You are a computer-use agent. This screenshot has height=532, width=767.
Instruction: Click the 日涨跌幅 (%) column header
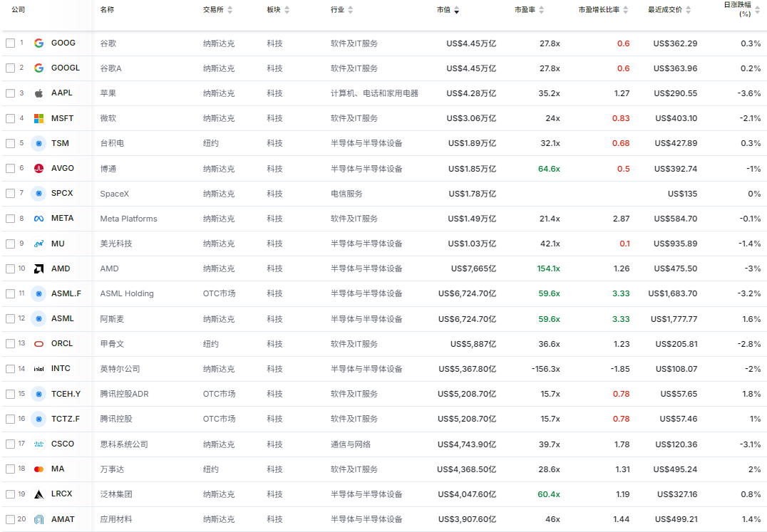pos(738,9)
